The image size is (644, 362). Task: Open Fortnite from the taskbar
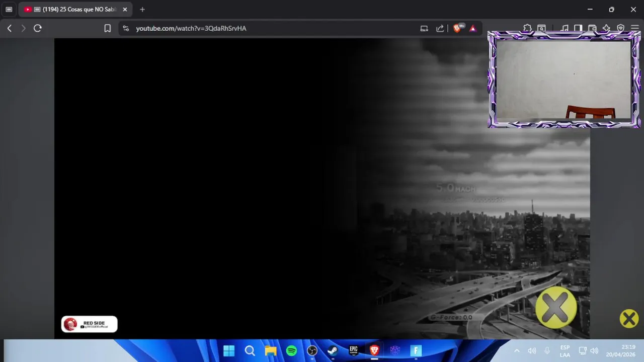416,351
